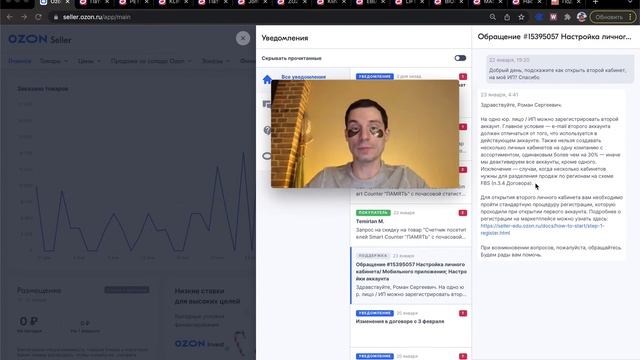
Task: Open the W browser extension
Action: tap(553, 17)
